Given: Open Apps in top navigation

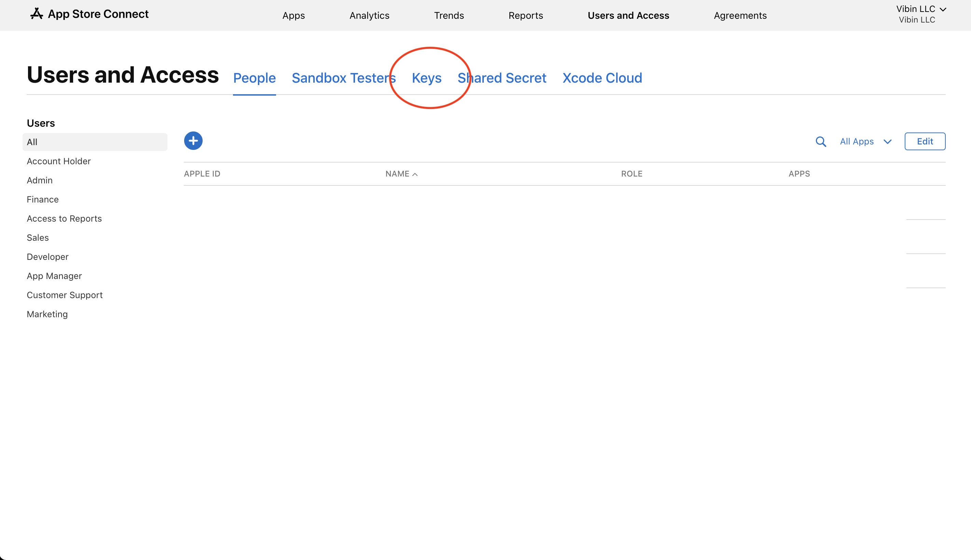Looking at the screenshot, I should [293, 16].
